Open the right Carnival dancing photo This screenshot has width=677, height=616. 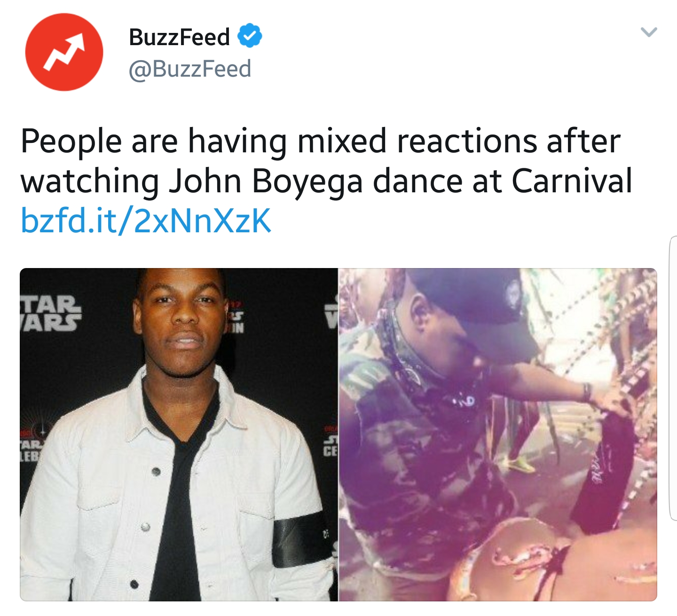(497, 434)
